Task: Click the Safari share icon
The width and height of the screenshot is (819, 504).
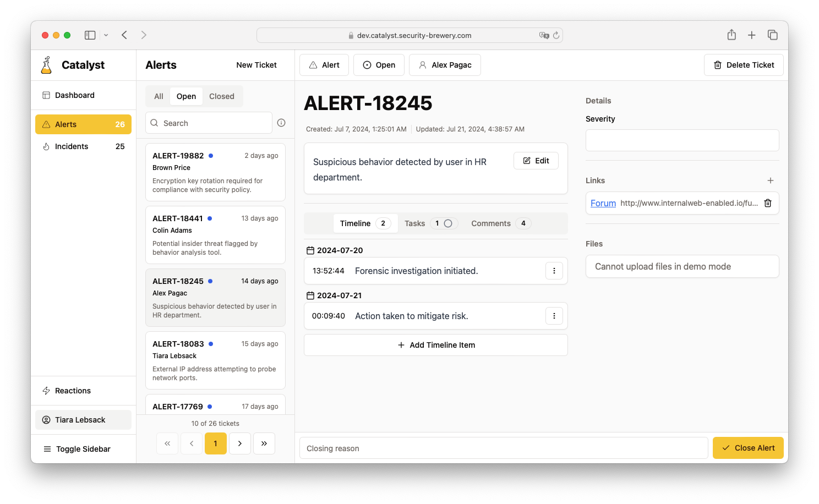Action: click(731, 35)
